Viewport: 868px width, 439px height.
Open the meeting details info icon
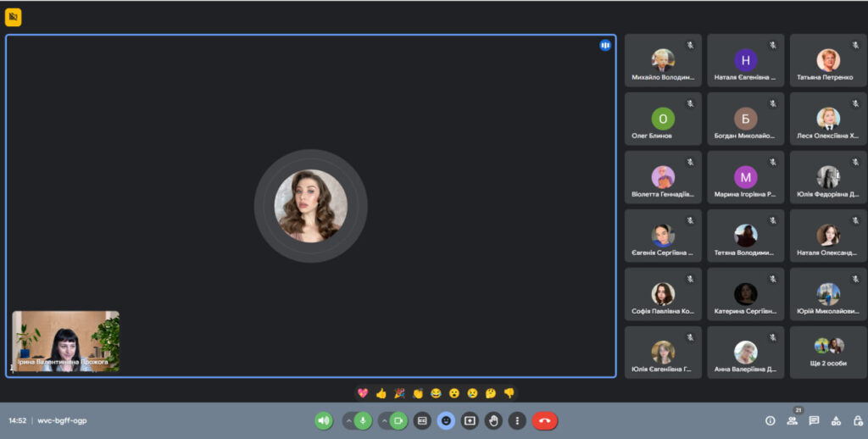(770, 420)
